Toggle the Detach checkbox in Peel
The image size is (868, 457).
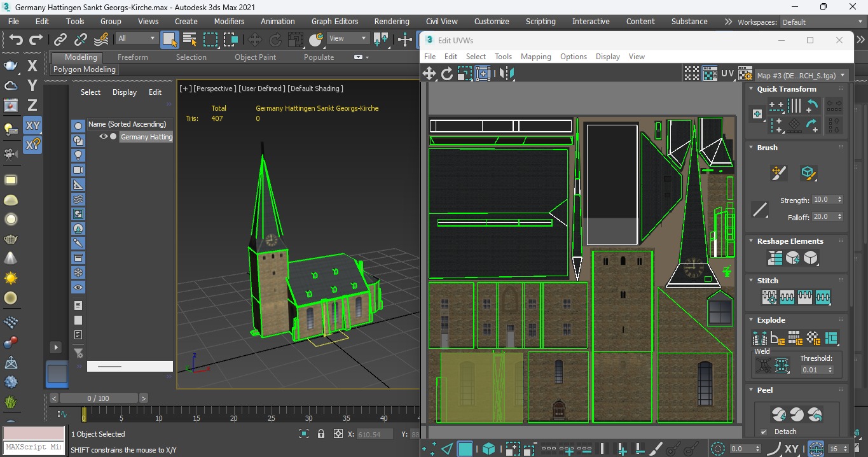pyautogui.click(x=764, y=432)
